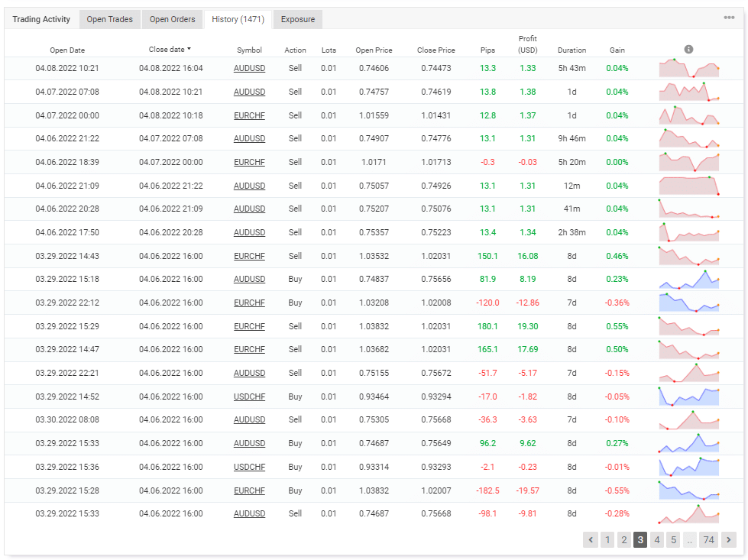748x560 pixels.
Task: Jump to last page 74
Action: coord(709,539)
